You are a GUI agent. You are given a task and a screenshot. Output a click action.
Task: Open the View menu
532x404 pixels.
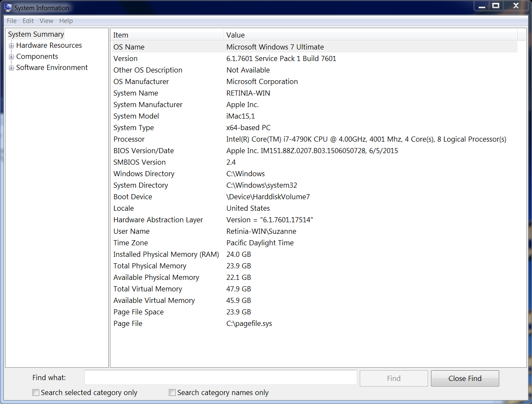pyautogui.click(x=46, y=21)
